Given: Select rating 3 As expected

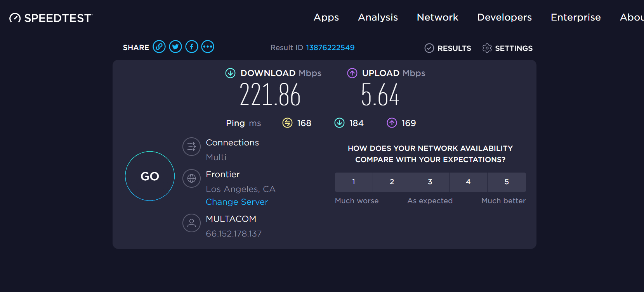Looking at the screenshot, I should click(x=430, y=182).
